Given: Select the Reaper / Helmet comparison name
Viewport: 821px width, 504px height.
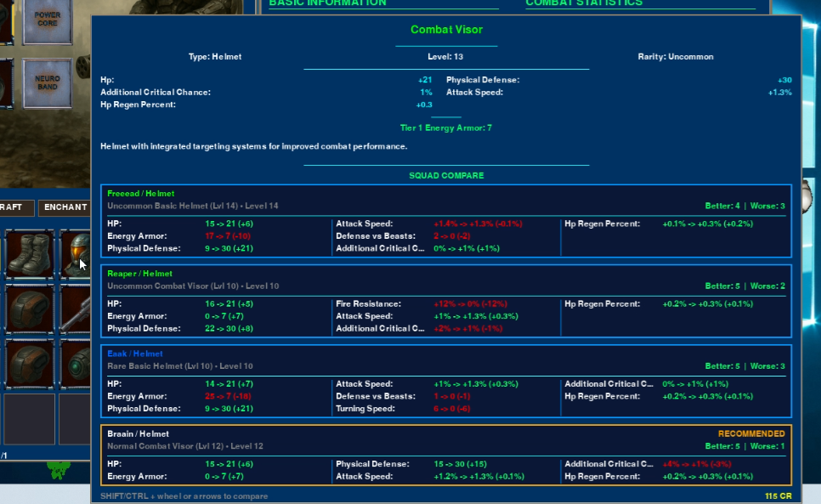Looking at the screenshot, I should [139, 274].
